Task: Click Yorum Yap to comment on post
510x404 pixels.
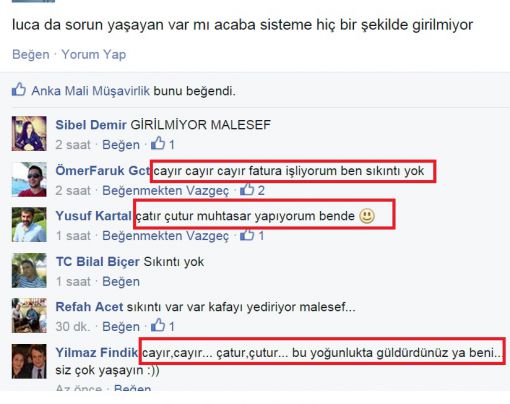Action: (x=94, y=54)
